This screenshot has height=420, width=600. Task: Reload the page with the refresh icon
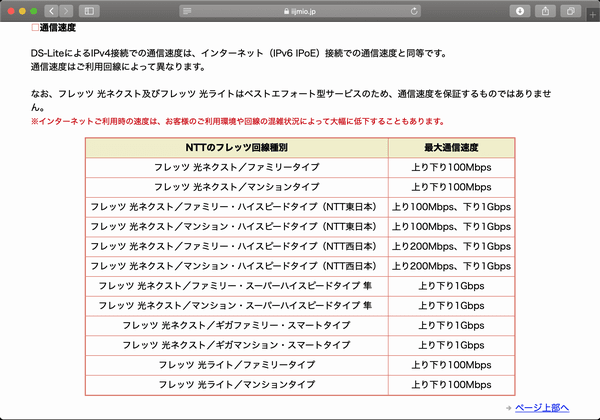click(414, 11)
